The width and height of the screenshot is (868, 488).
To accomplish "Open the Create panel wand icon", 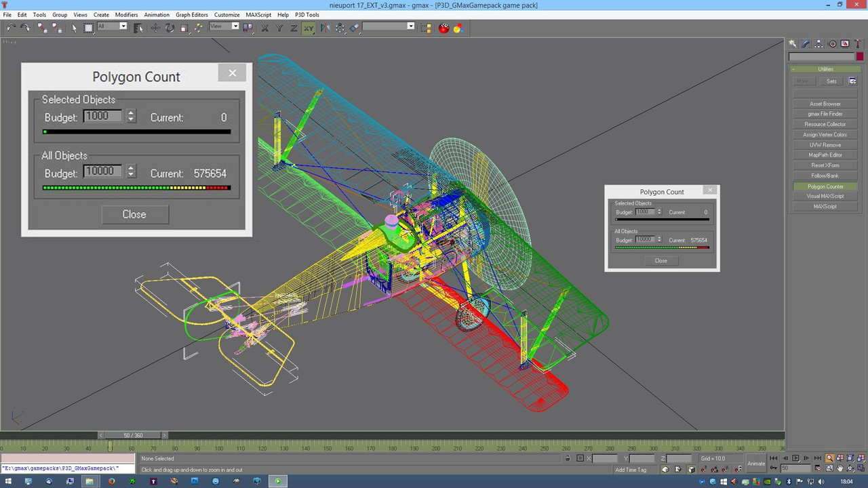I will (793, 43).
